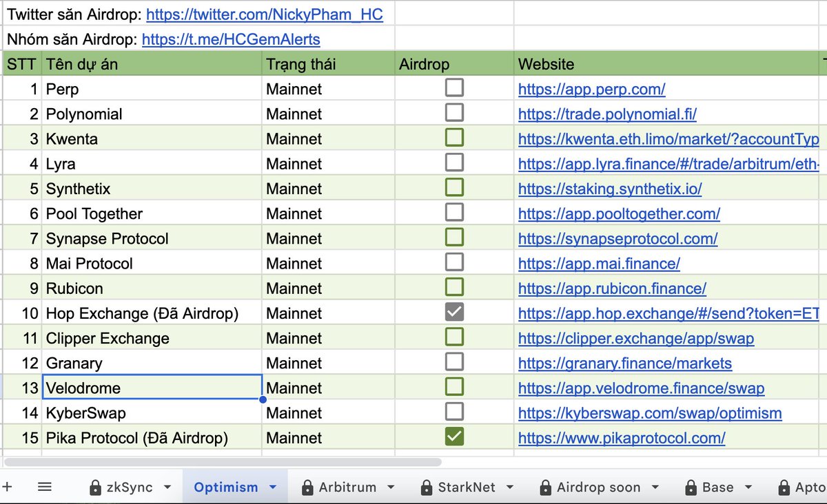Select the Airdrop column header cell
The height and width of the screenshot is (504, 827).
(x=454, y=64)
